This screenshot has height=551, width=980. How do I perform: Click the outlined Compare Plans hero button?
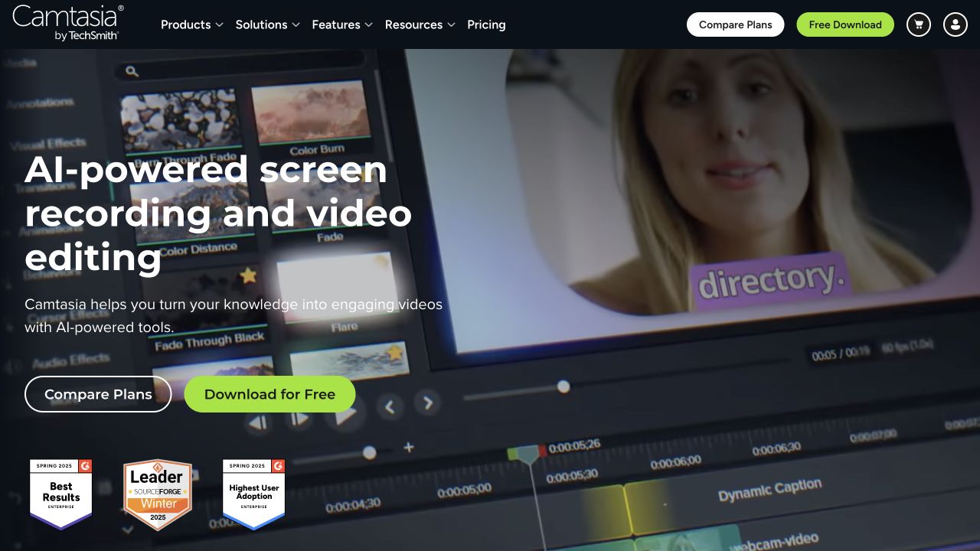pos(98,394)
